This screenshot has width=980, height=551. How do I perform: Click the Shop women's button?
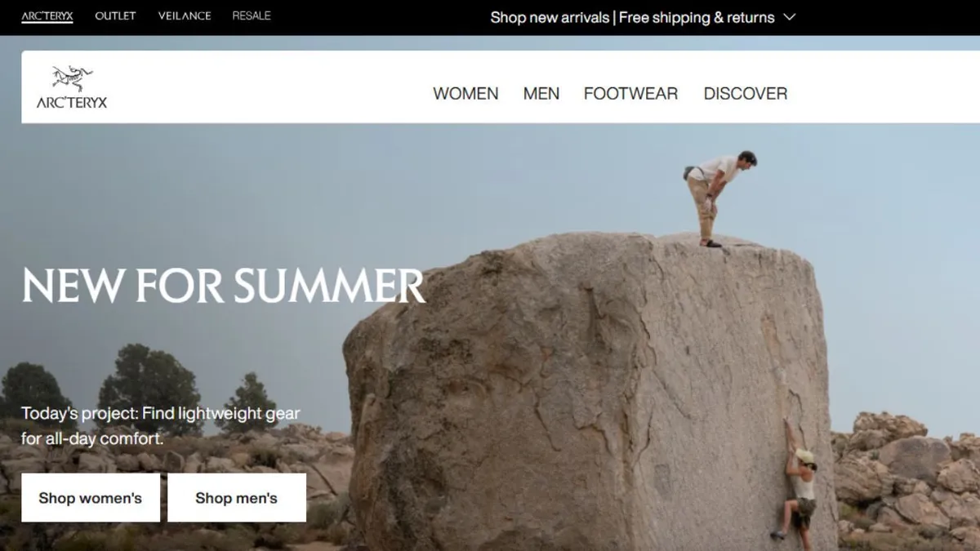click(90, 498)
